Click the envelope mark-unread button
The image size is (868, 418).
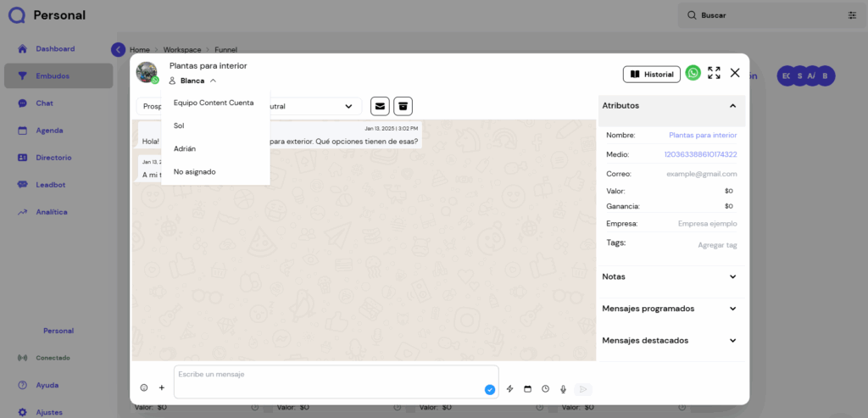click(380, 106)
